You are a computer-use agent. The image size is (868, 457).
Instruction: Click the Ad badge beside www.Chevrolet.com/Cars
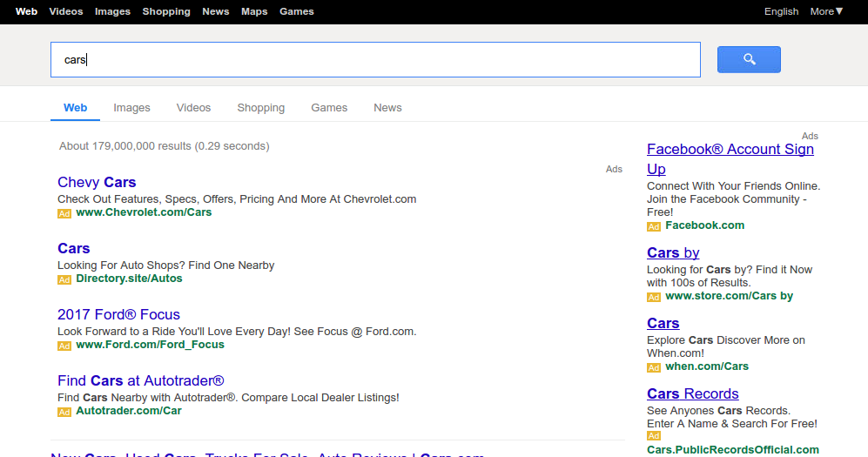64,213
